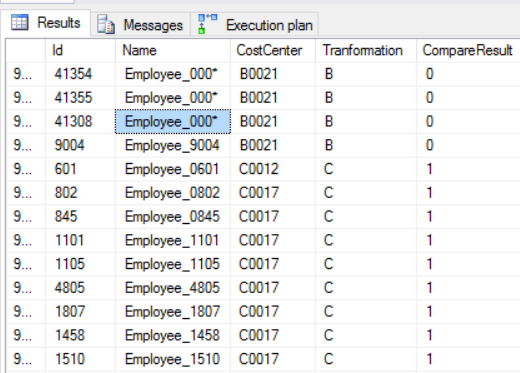Click the Employee_1105 name cell

point(173,264)
